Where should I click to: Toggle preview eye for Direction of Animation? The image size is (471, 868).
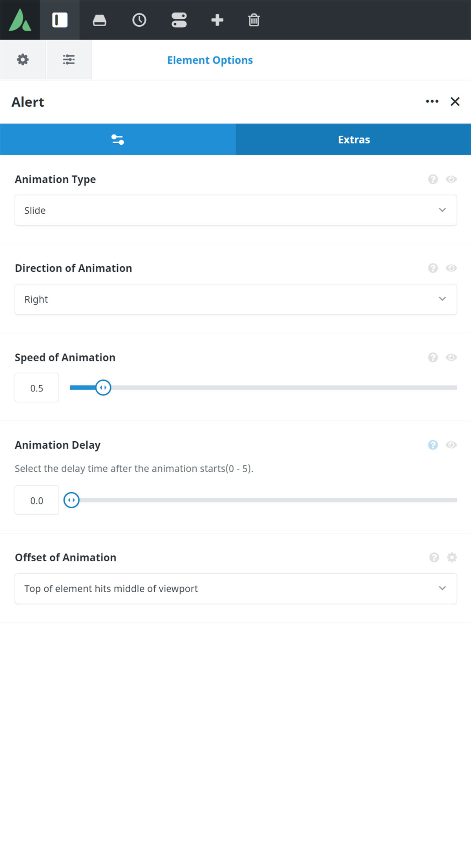click(x=451, y=268)
